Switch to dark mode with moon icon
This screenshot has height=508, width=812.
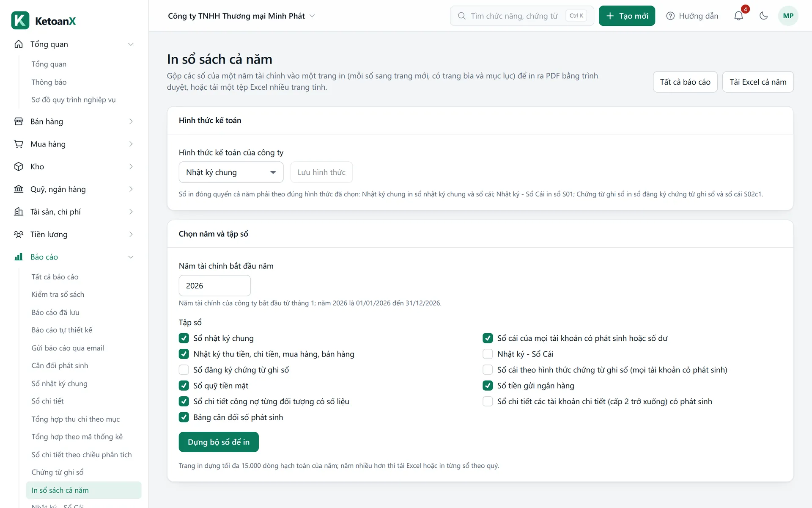pyautogui.click(x=763, y=16)
